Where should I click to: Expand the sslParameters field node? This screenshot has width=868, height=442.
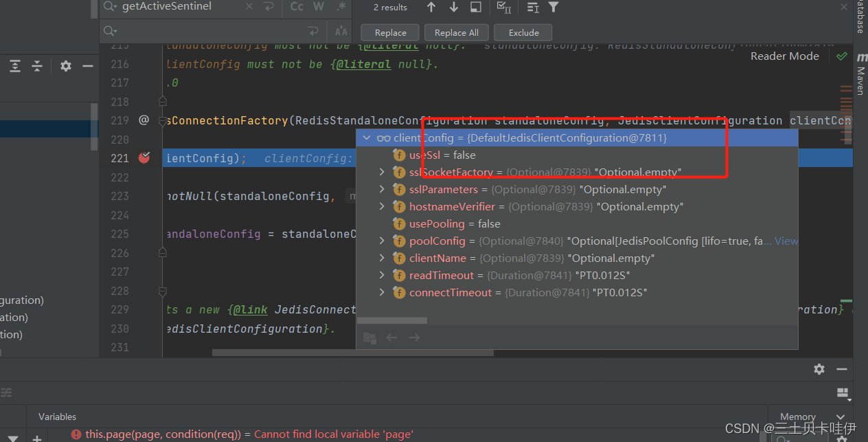click(x=382, y=190)
